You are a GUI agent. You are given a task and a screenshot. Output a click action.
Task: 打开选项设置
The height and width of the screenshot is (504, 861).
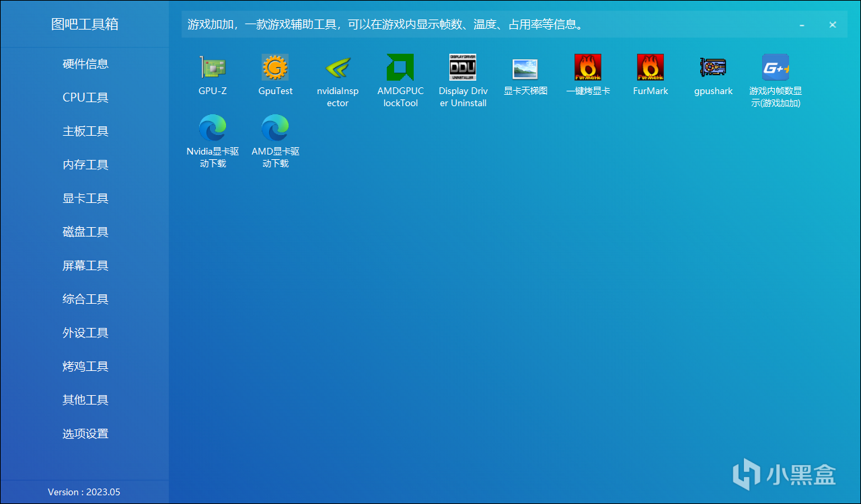click(x=85, y=433)
